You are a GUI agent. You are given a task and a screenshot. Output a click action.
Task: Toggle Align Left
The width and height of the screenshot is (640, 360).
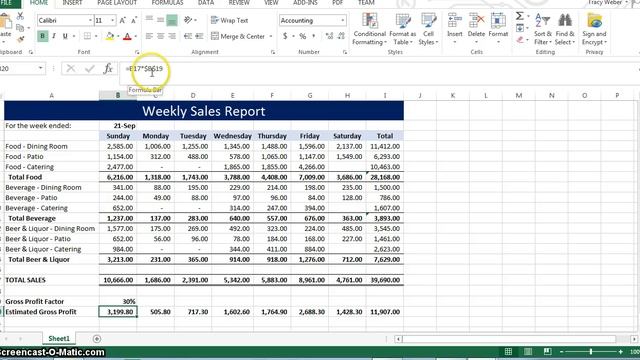click(149, 36)
